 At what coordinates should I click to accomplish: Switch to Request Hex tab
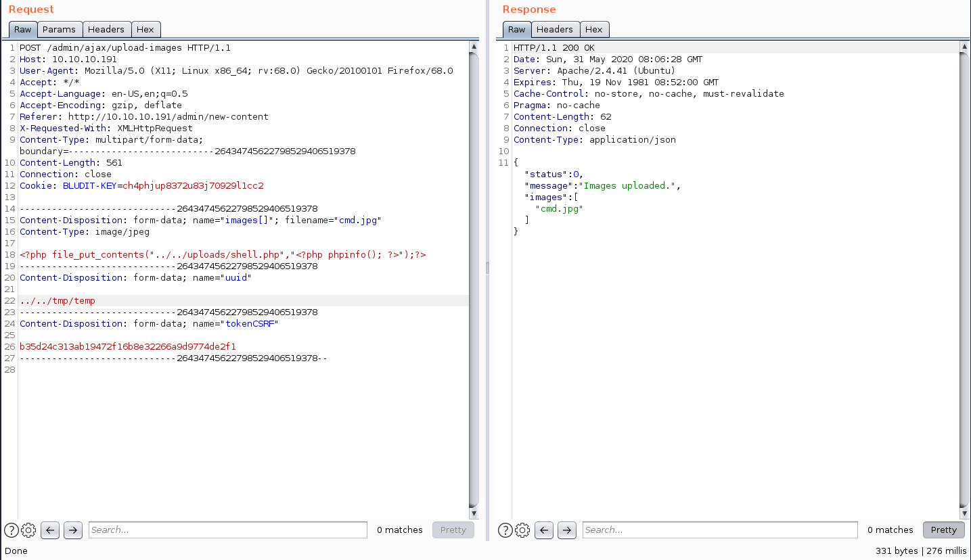click(145, 29)
